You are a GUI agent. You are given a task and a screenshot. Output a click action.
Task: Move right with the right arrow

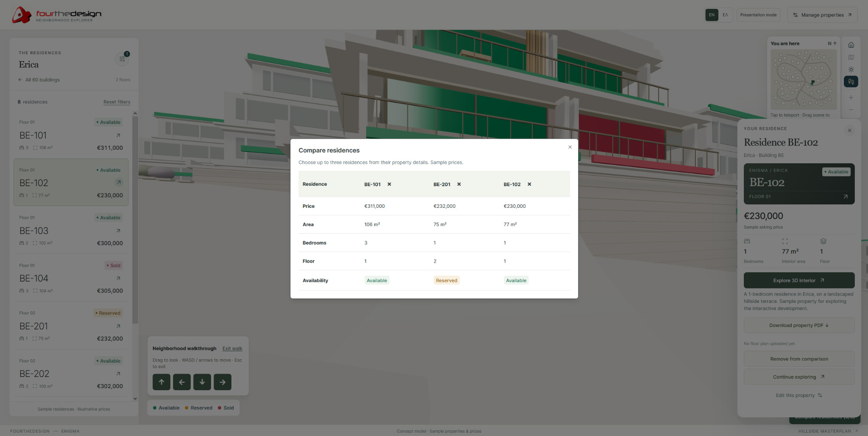coord(223,382)
